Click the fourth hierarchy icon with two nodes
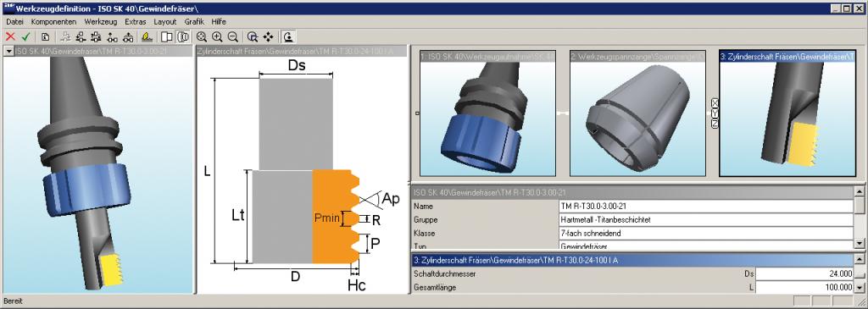The height and width of the screenshot is (309, 868). (x=112, y=36)
